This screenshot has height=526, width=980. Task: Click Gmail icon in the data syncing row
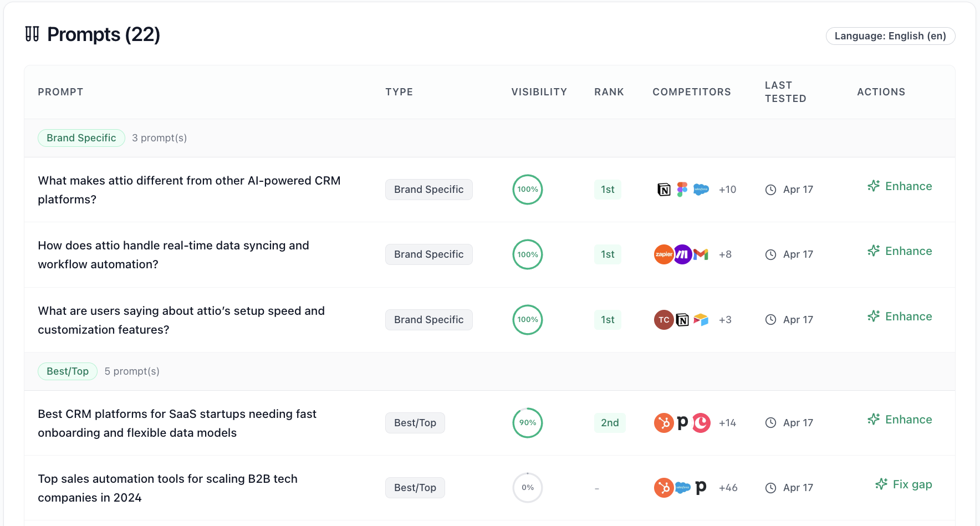tap(701, 254)
